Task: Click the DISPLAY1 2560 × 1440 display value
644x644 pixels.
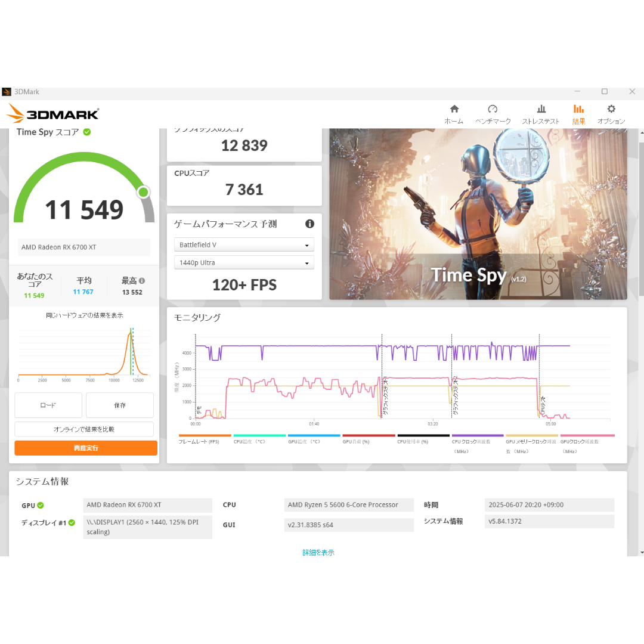Action: (147, 527)
